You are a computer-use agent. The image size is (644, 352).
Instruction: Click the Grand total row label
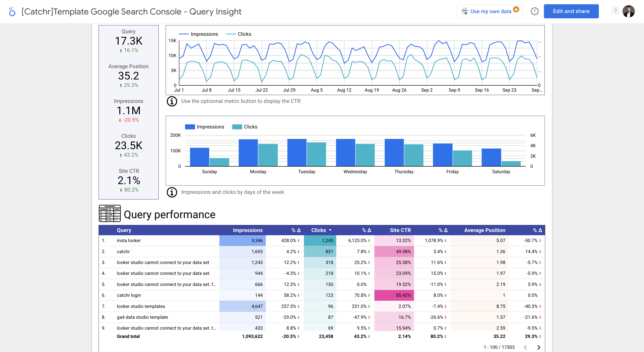pyautogui.click(x=128, y=336)
